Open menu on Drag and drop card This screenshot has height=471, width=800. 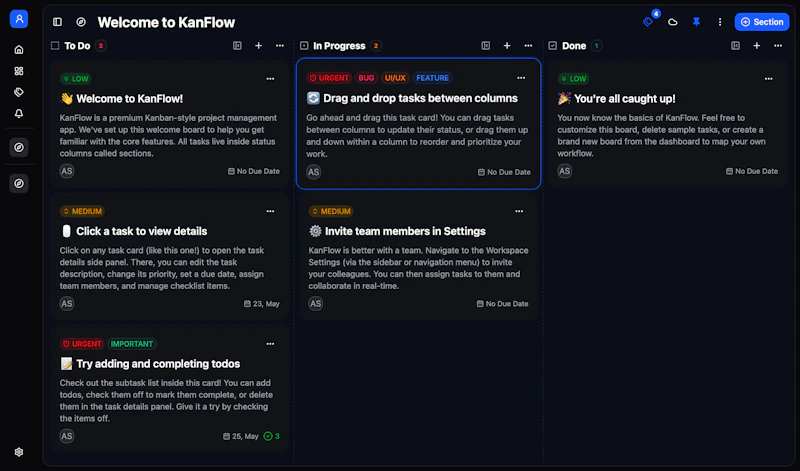(x=521, y=78)
